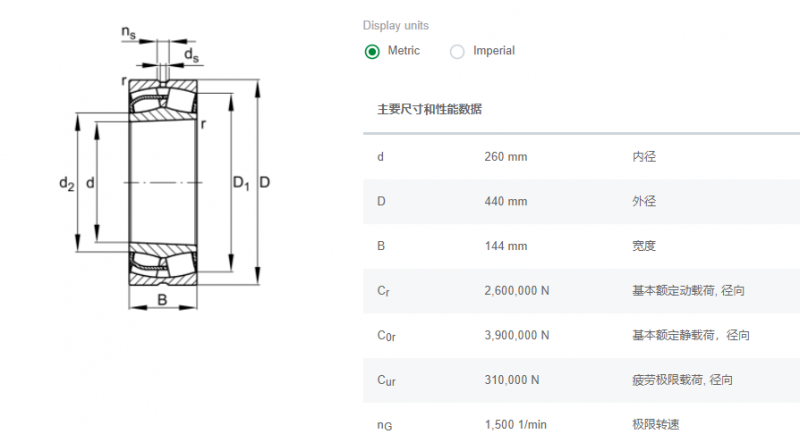This screenshot has height=434, width=800.
Task: Click the '外径' description text
Action: click(644, 201)
